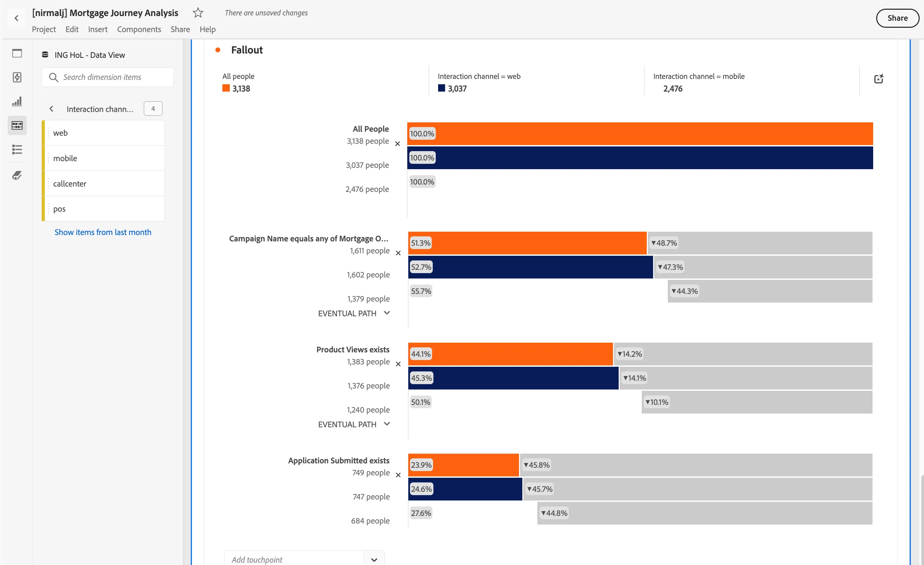Open Eventual Path dropdown under Campaign Name
The height and width of the screenshot is (565, 924).
click(x=354, y=313)
